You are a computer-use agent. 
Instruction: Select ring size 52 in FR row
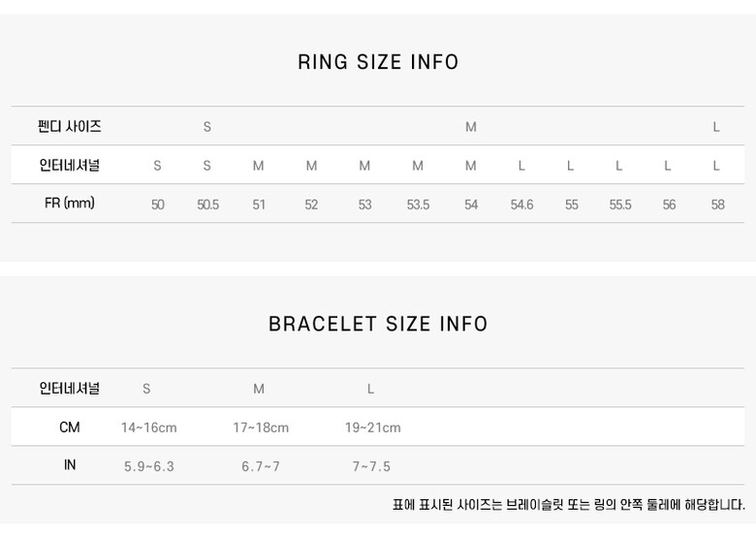(x=311, y=205)
